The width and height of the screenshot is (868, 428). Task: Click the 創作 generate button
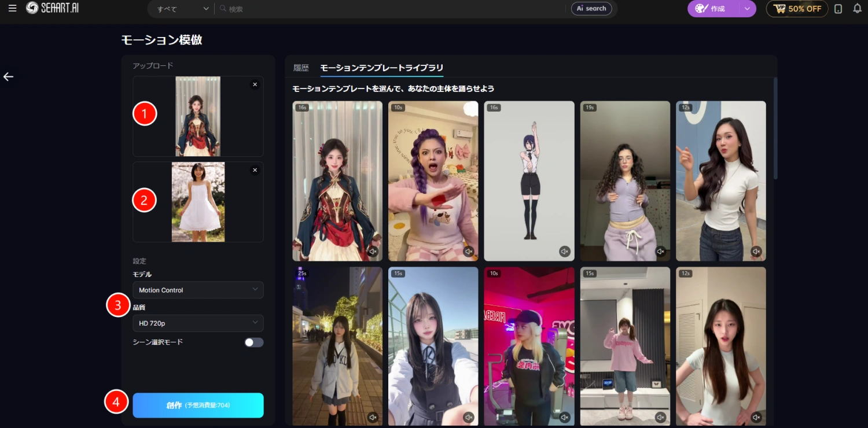click(198, 405)
